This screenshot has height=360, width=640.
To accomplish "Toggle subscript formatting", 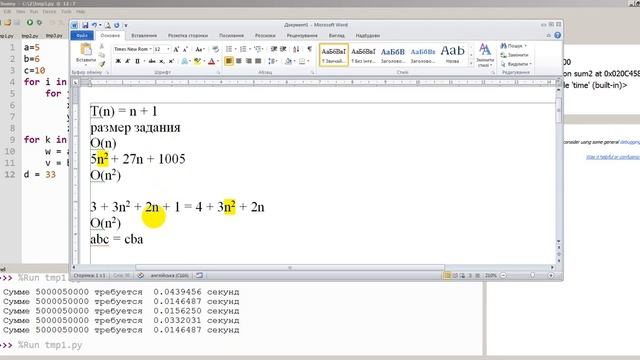I will click(162, 61).
